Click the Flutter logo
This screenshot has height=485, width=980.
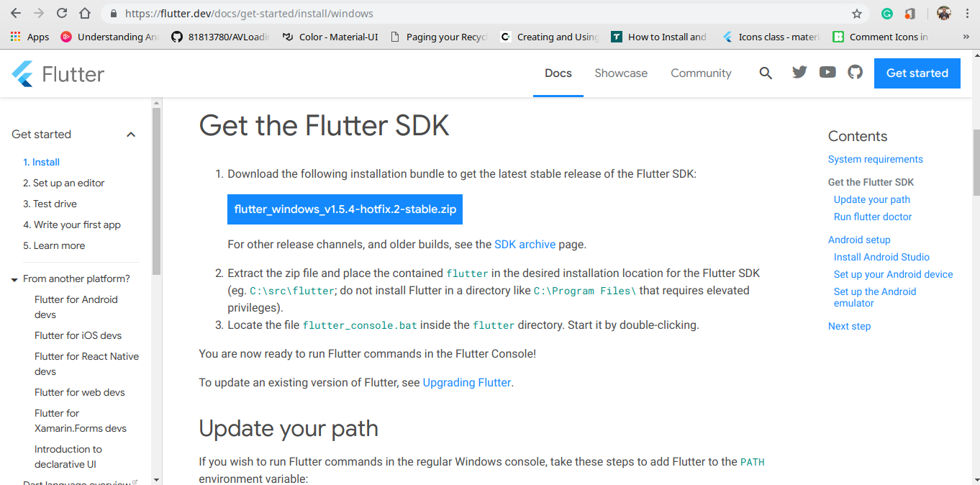(x=58, y=73)
